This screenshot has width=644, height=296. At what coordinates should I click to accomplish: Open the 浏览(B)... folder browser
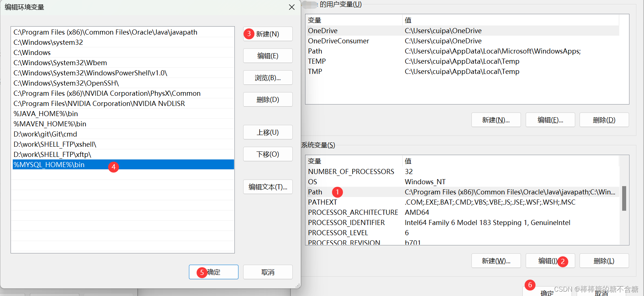(x=268, y=78)
